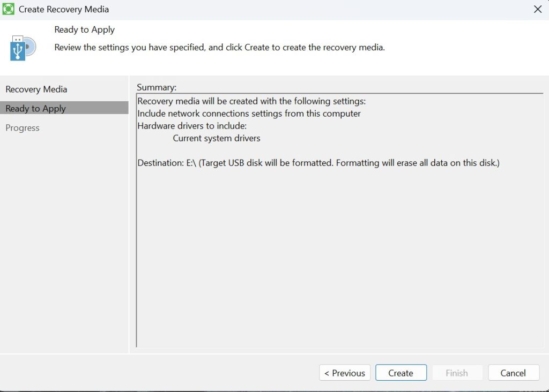Image resolution: width=549 pixels, height=392 pixels.
Task: Click the Hardware drivers to include line
Action: click(x=192, y=126)
